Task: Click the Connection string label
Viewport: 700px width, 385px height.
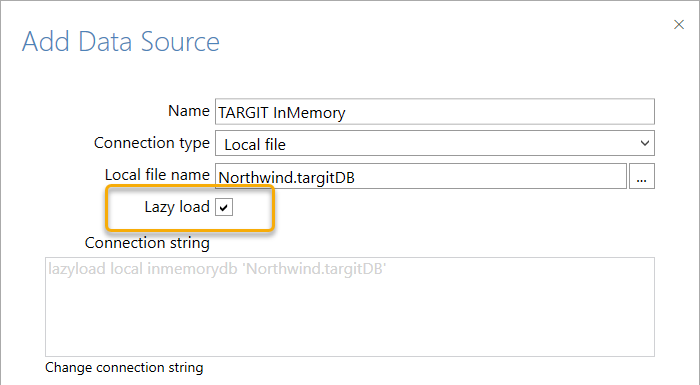Action: point(147,243)
